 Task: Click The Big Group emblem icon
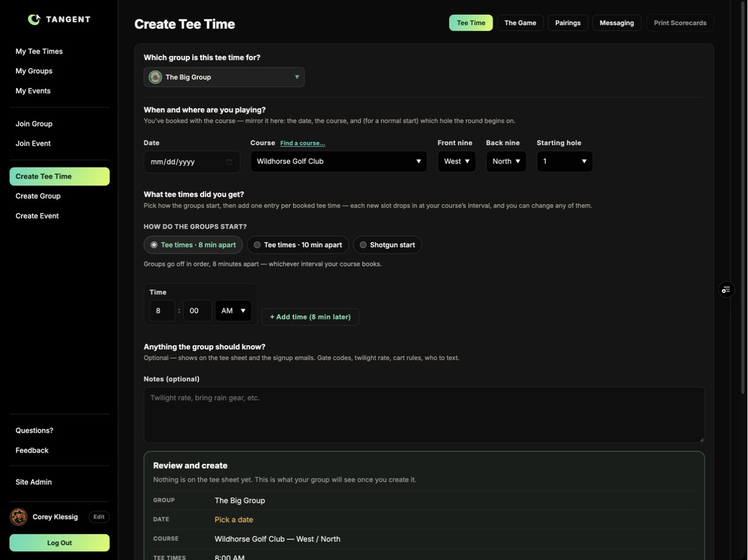(155, 77)
